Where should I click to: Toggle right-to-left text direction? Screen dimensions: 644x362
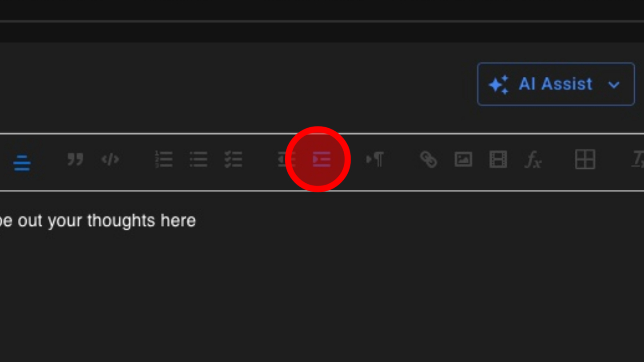tap(375, 159)
